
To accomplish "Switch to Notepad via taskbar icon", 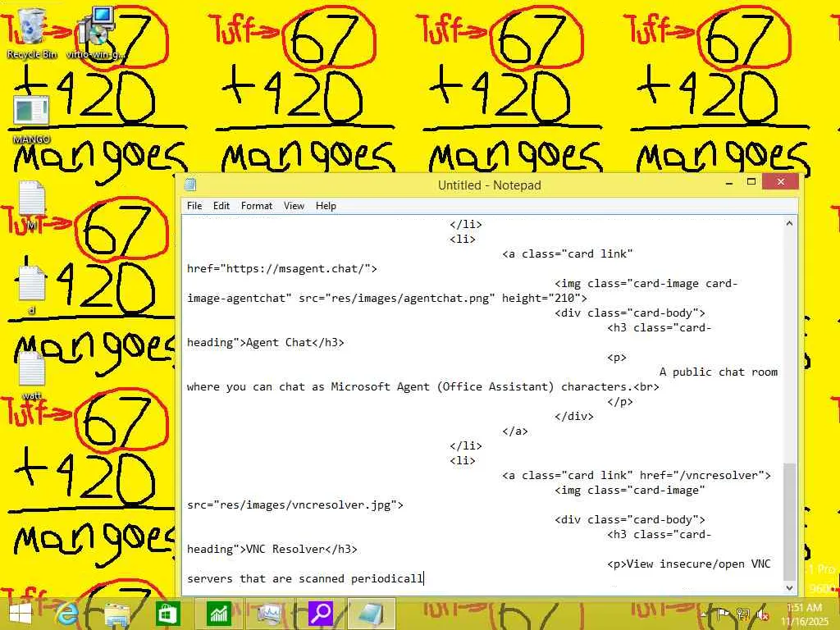I will 372,614.
